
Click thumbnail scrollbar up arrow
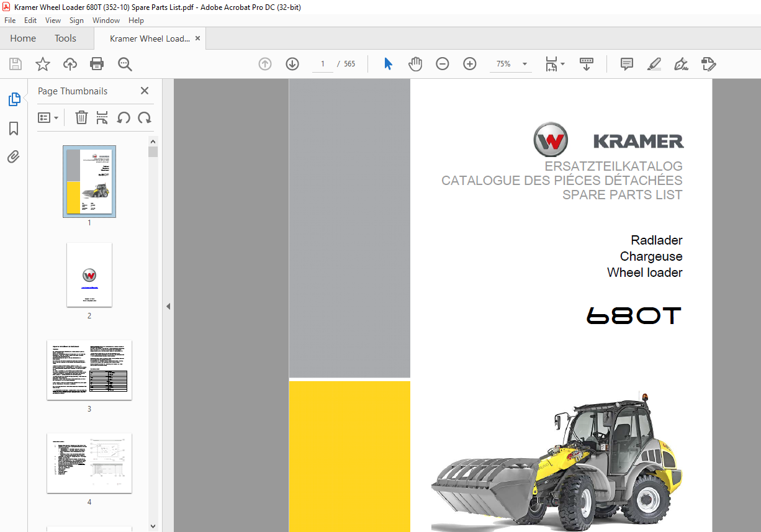click(x=153, y=141)
